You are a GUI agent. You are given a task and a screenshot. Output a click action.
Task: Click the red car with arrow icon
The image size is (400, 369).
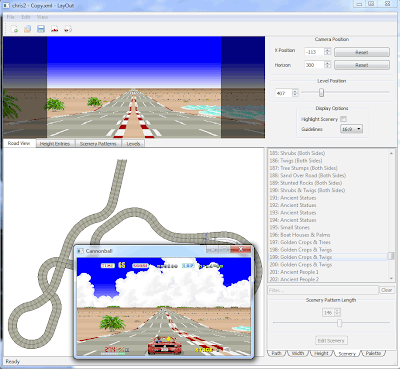68,29
